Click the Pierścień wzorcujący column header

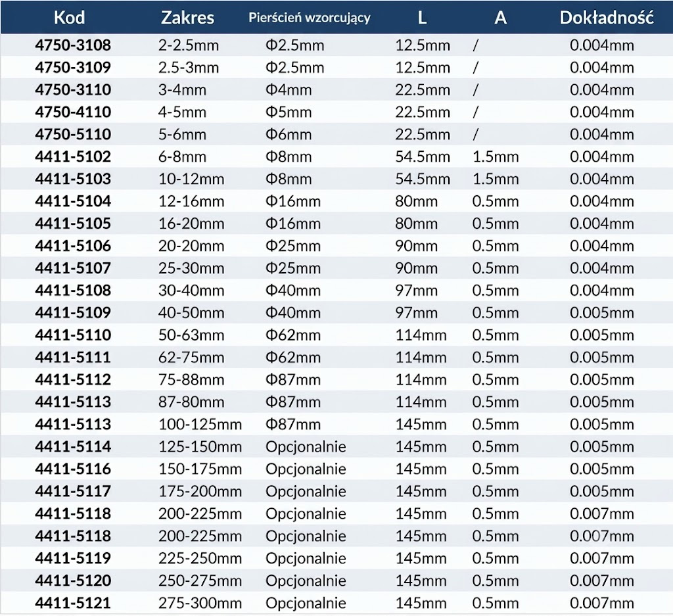coord(310,18)
